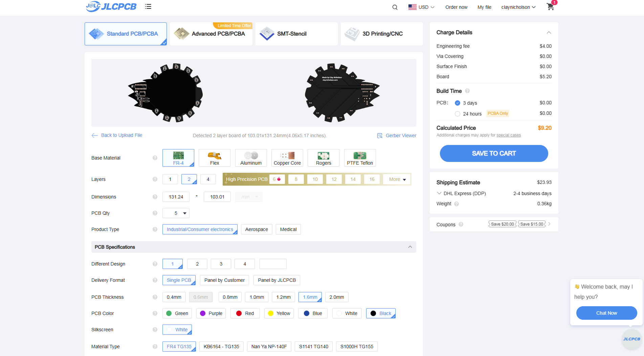The width and height of the screenshot is (644, 356).
Task: Select Purple as the PCB color
Action: click(x=211, y=313)
